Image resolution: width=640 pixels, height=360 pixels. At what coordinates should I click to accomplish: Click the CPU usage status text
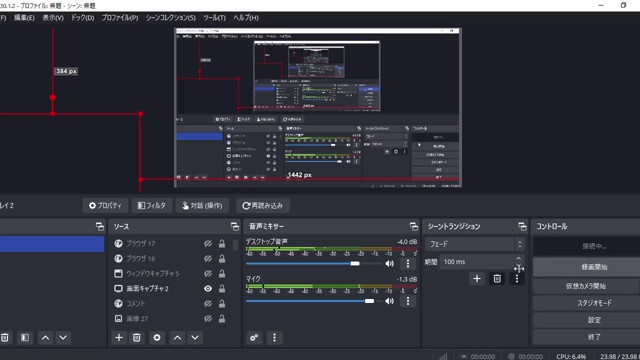571,356
